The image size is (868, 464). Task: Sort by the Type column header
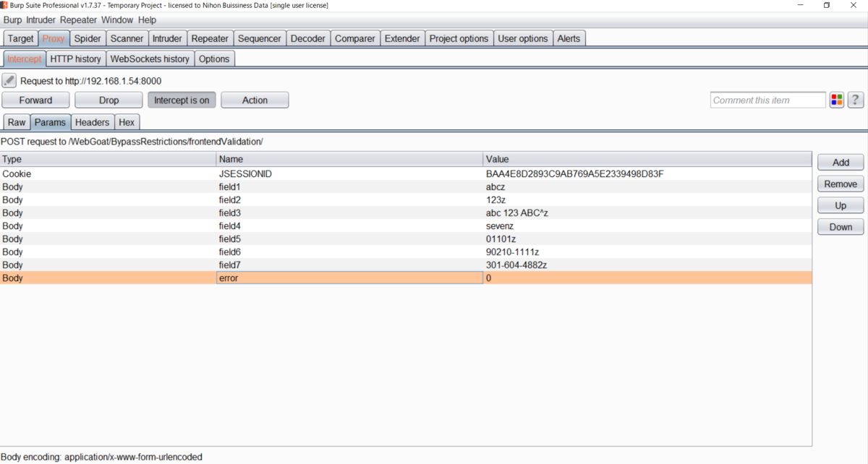point(109,159)
